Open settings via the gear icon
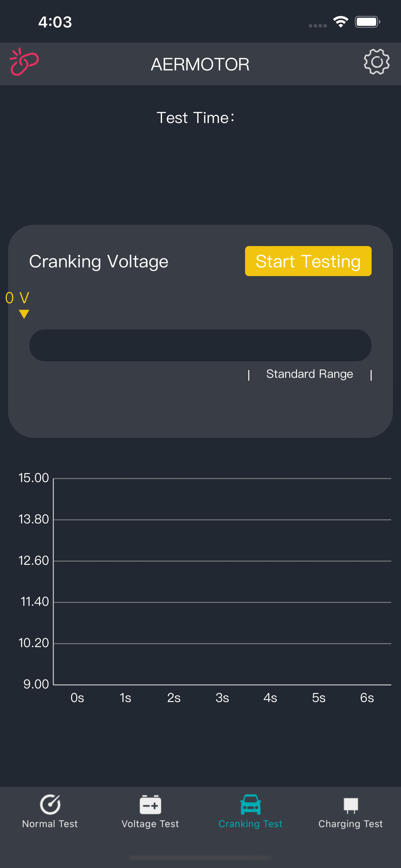401x868 pixels. [376, 62]
